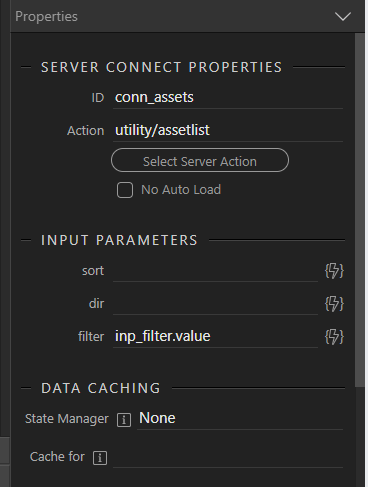The width and height of the screenshot is (368, 487).
Task: Click the Cache for input field
Action: coord(228,457)
